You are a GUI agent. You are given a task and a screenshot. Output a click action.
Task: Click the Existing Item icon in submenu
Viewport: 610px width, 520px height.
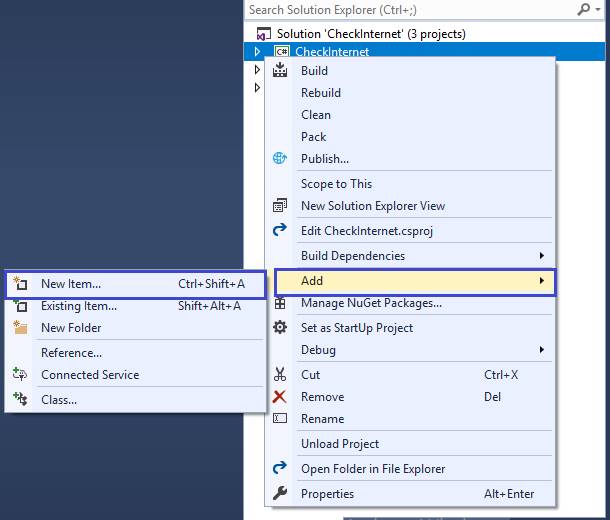20,306
